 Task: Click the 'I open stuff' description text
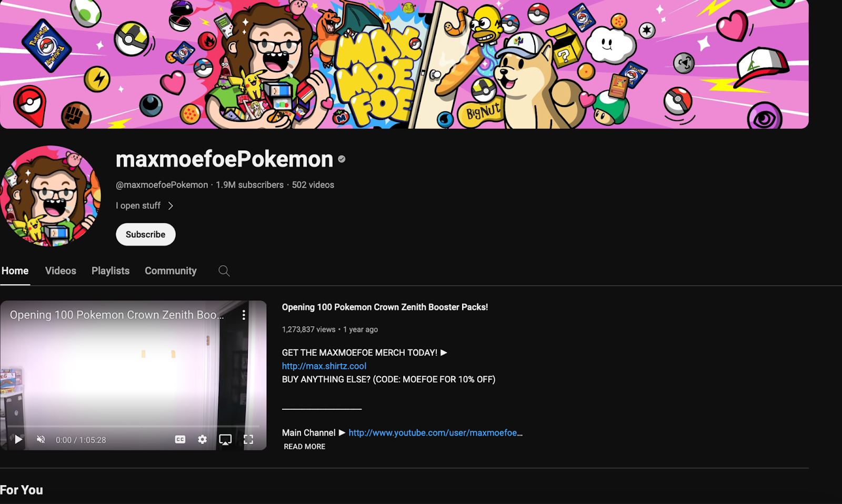pyautogui.click(x=138, y=206)
